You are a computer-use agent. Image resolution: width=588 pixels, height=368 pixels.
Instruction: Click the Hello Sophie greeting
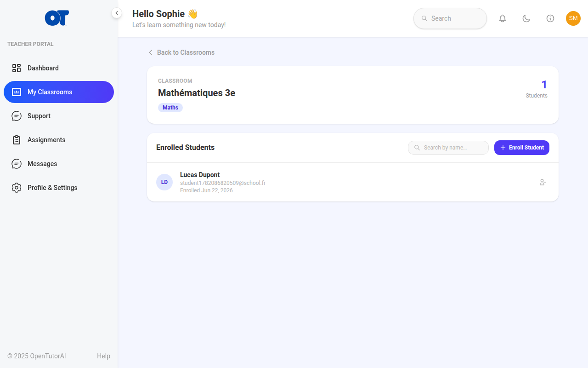(x=165, y=14)
